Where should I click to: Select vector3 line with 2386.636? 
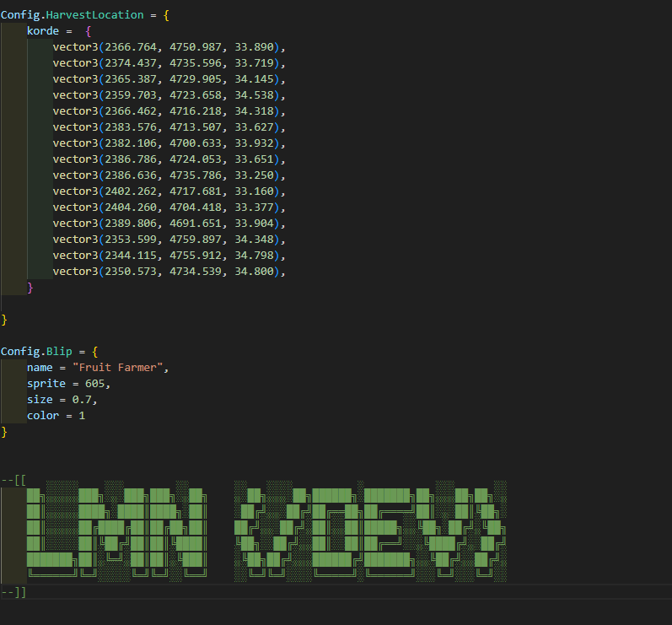pyautogui.click(x=169, y=175)
